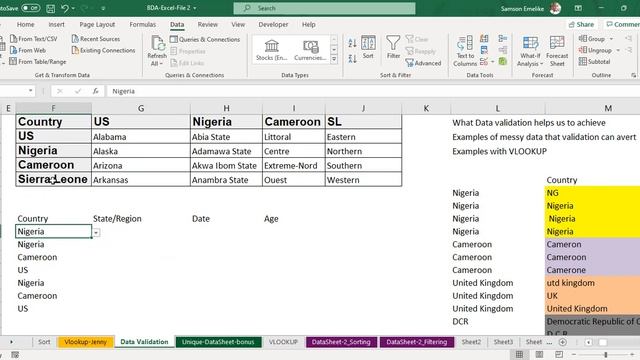The height and width of the screenshot is (360, 640).
Task: Open the Insert ribbon tab
Action: coord(56,24)
